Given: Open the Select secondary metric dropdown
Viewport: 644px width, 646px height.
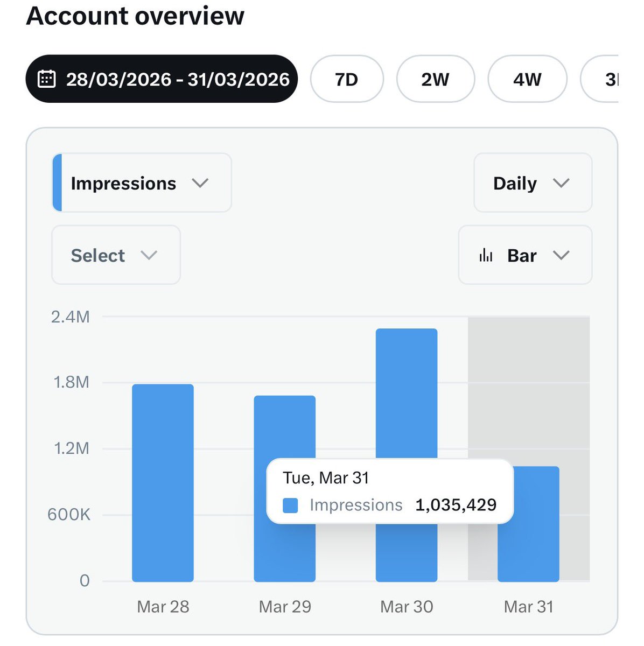Looking at the screenshot, I should tap(116, 255).
